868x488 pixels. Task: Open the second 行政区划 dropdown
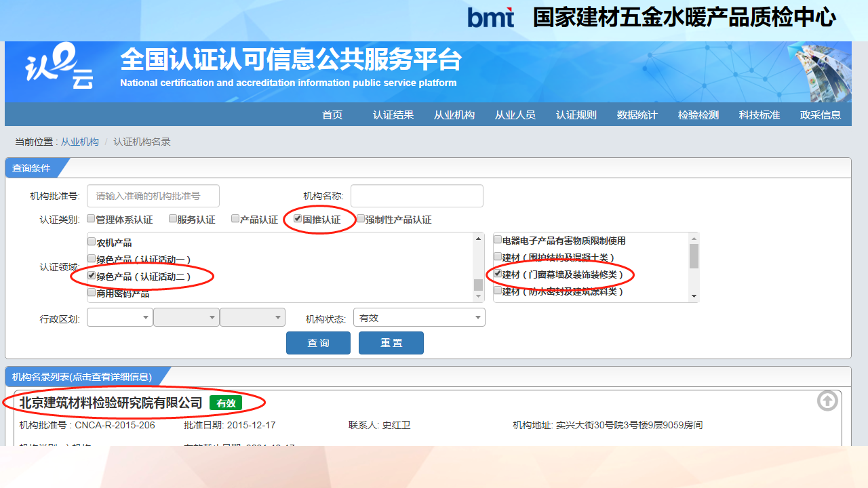pos(186,317)
